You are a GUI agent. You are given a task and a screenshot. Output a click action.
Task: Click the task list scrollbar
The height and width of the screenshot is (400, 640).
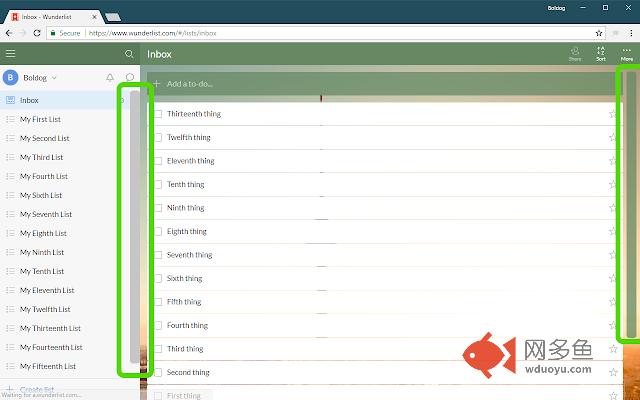(x=631, y=204)
